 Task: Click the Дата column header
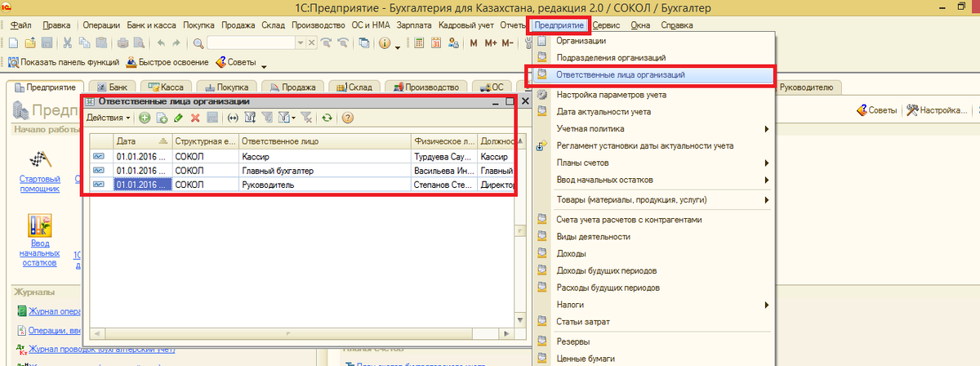click(142, 141)
